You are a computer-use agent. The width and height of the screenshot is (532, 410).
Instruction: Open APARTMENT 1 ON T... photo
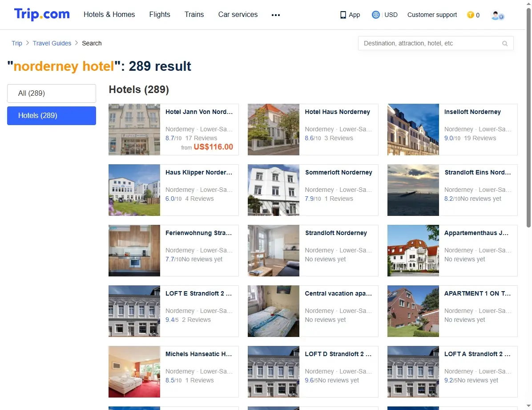tap(413, 311)
